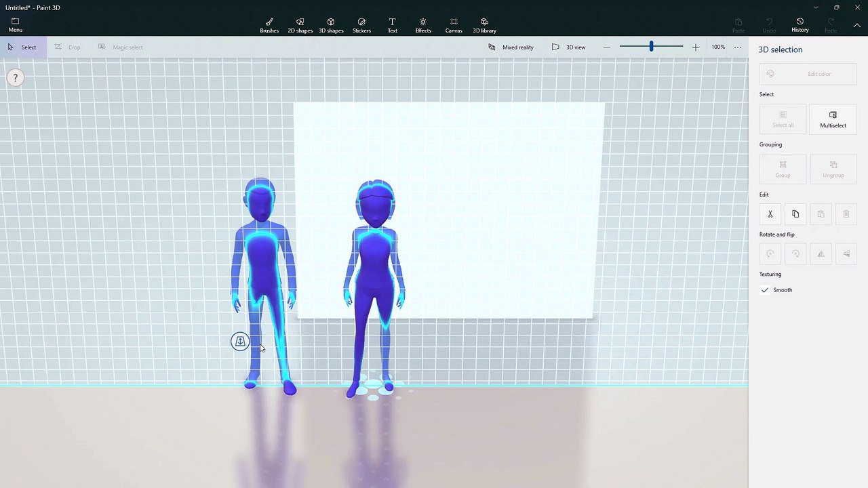The width and height of the screenshot is (868, 488).
Task: Open the Brushes tool
Action: click(x=269, y=25)
